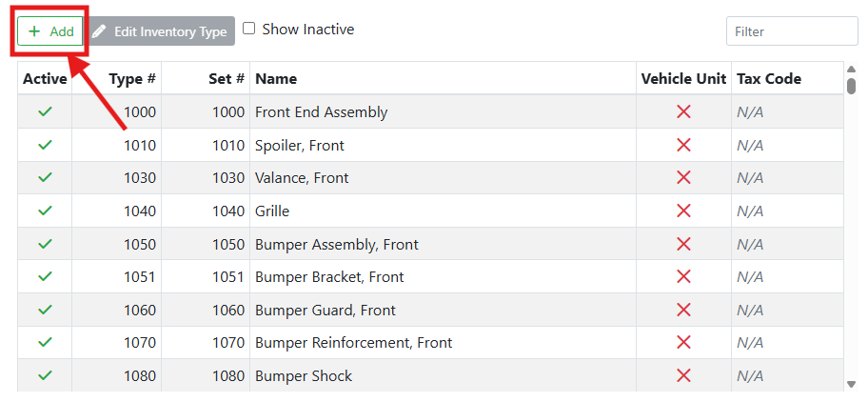Select the Bumper Bracket, Front row

[329, 277]
